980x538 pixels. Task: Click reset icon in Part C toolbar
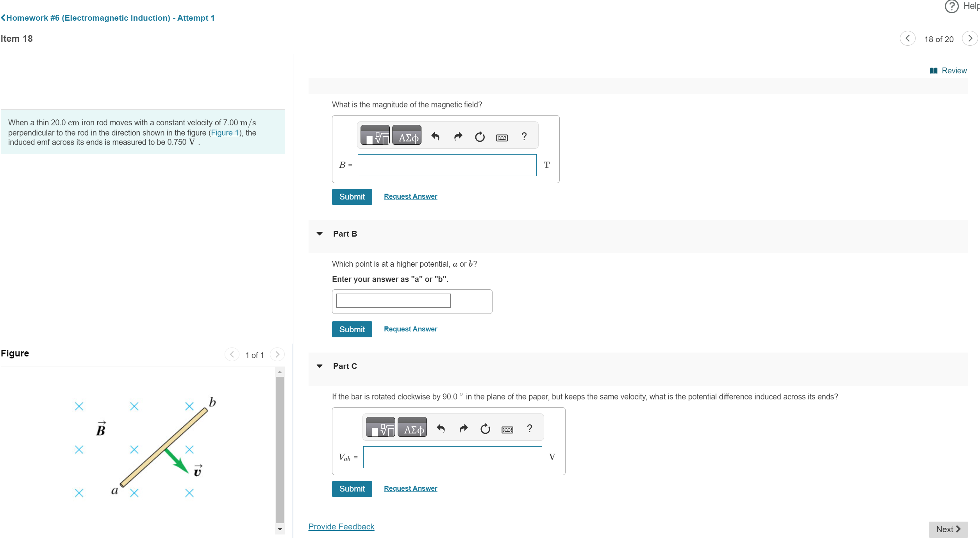(x=485, y=429)
